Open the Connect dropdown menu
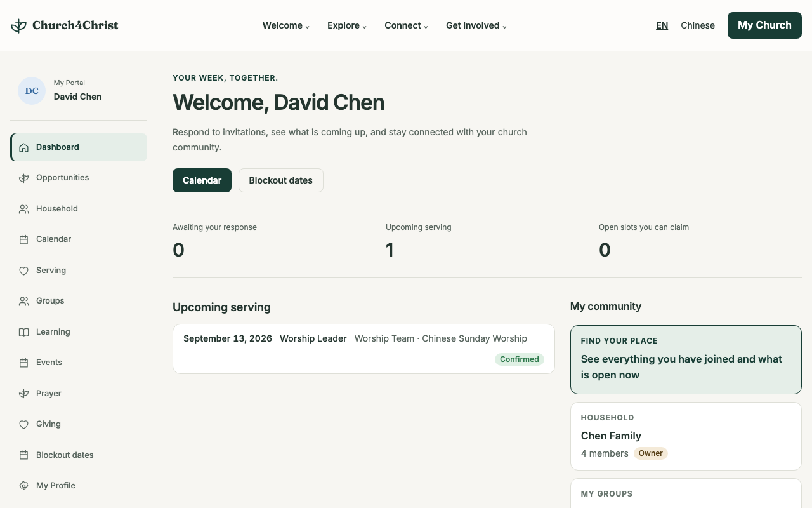 pyautogui.click(x=406, y=25)
